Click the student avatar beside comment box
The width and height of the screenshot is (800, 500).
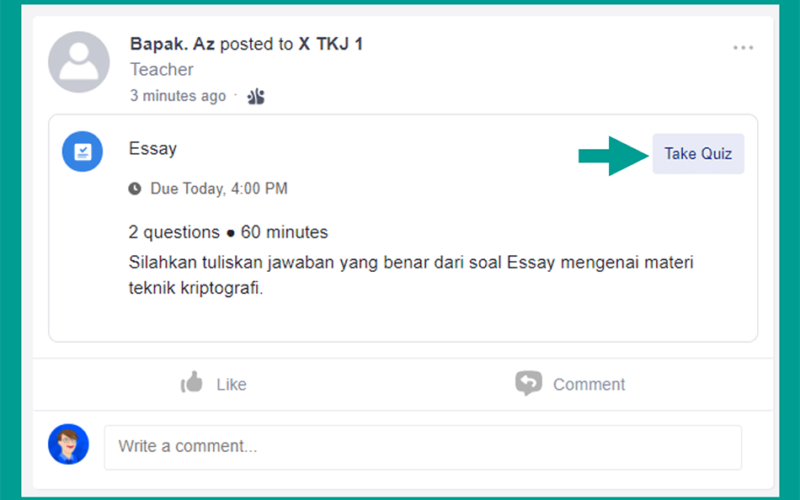pyautogui.click(x=68, y=444)
